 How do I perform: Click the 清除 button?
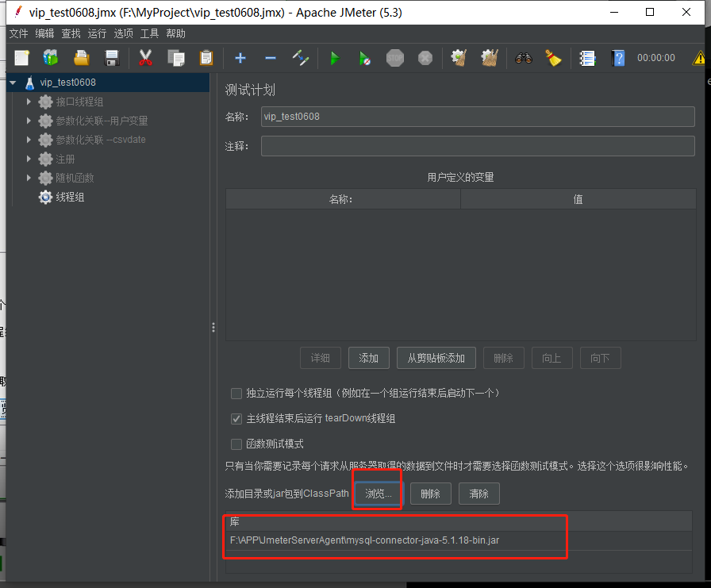[x=479, y=494]
